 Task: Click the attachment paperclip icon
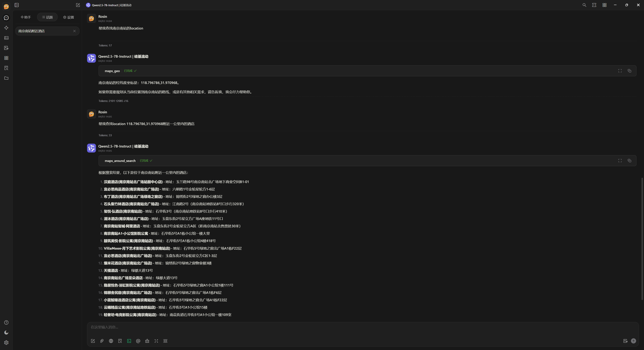click(x=102, y=341)
